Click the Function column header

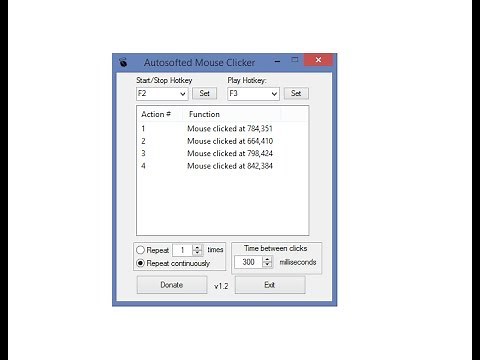coord(232,114)
